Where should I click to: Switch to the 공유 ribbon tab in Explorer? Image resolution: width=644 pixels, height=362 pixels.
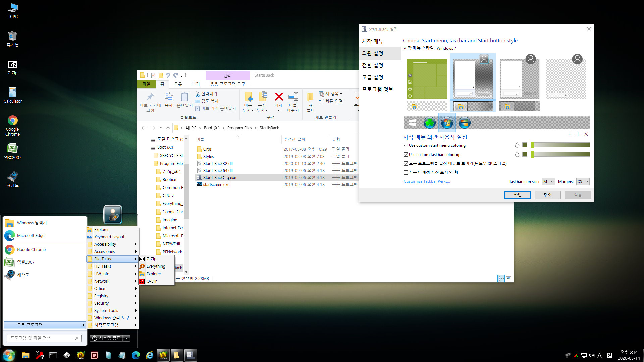point(178,84)
